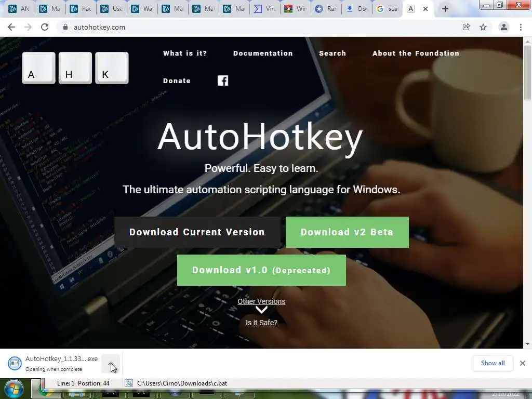Switch to the 'hac' browser tab
532x399 pixels.
pos(81,9)
